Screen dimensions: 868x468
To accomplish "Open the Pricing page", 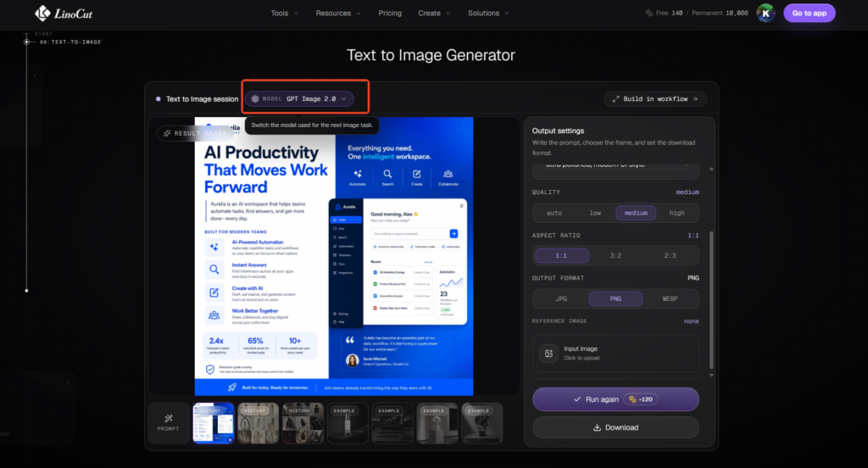I will pos(390,14).
